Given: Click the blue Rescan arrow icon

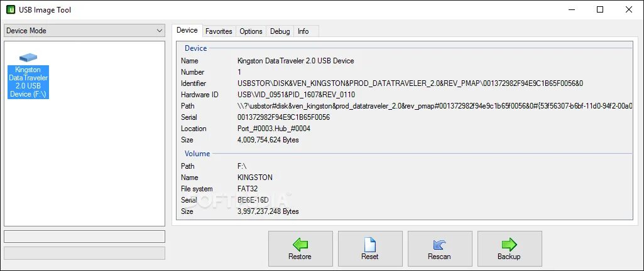Looking at the screenshot, I should (439, 245).
